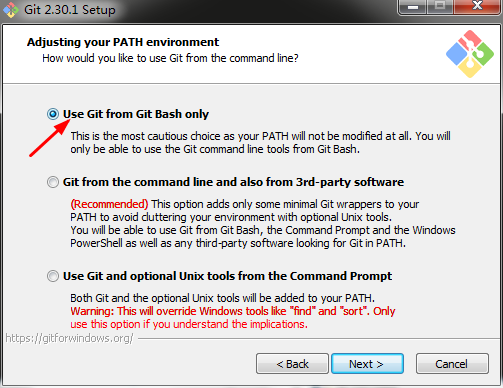Click the Git logo in header
This screenshot has width=503, height=388.
pyautogui.click(x=470, y=54)
